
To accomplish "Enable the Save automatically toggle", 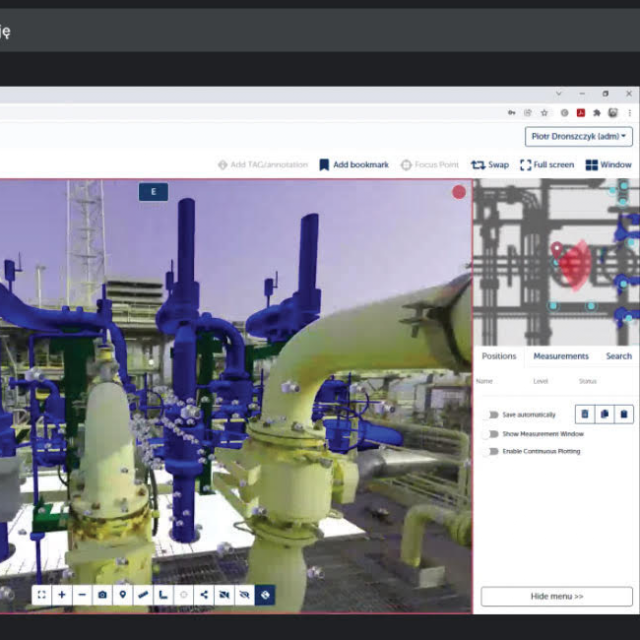I will pyautogui.click(x=490, y=414).
